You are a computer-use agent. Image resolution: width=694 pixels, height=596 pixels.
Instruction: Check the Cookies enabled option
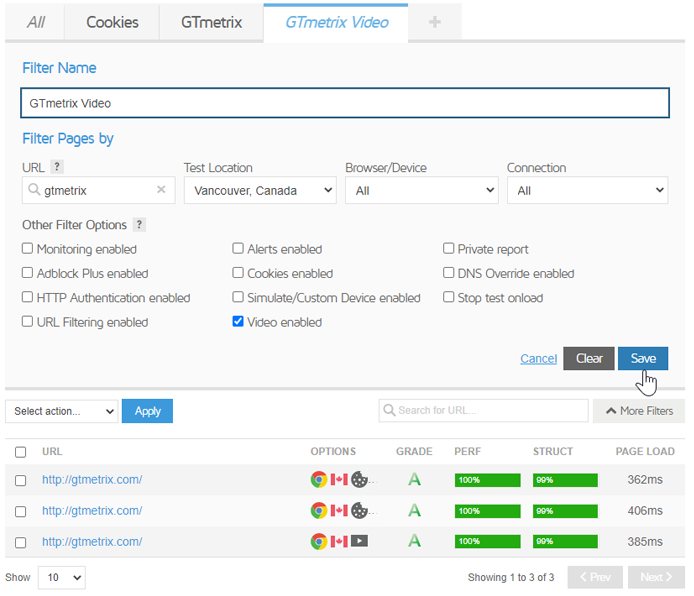coord(238,273)
